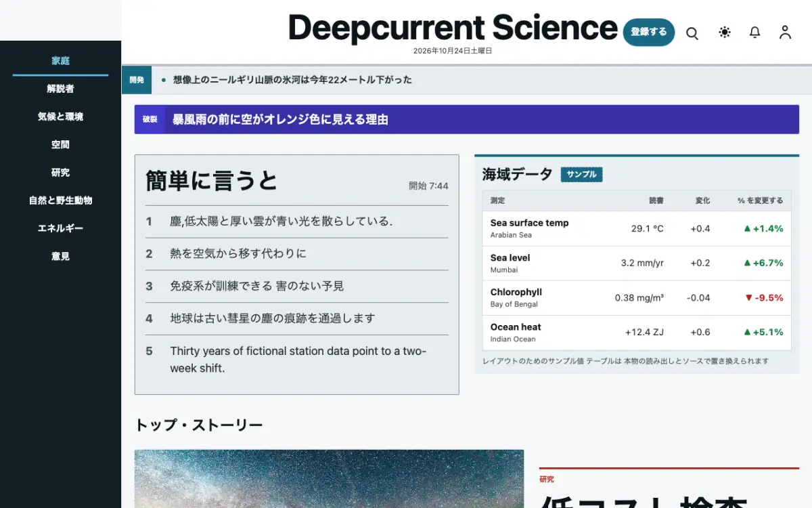Open the search icon in header

[692, 33]
